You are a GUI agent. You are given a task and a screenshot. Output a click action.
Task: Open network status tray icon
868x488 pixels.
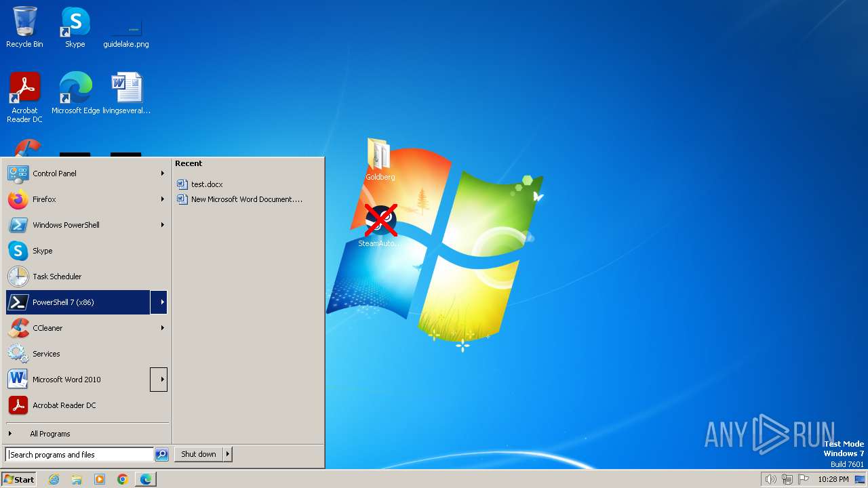coord(787,479)
